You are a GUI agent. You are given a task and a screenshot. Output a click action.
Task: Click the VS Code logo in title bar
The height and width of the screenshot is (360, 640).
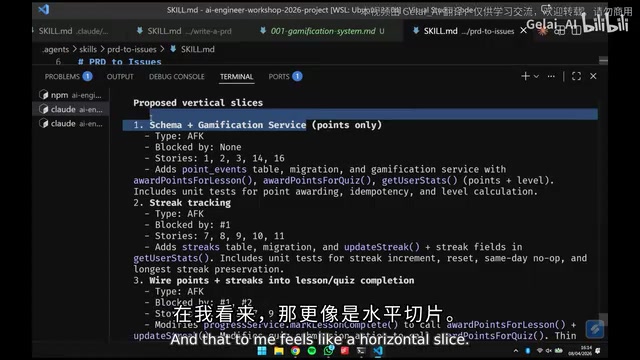tap(44, 9)
